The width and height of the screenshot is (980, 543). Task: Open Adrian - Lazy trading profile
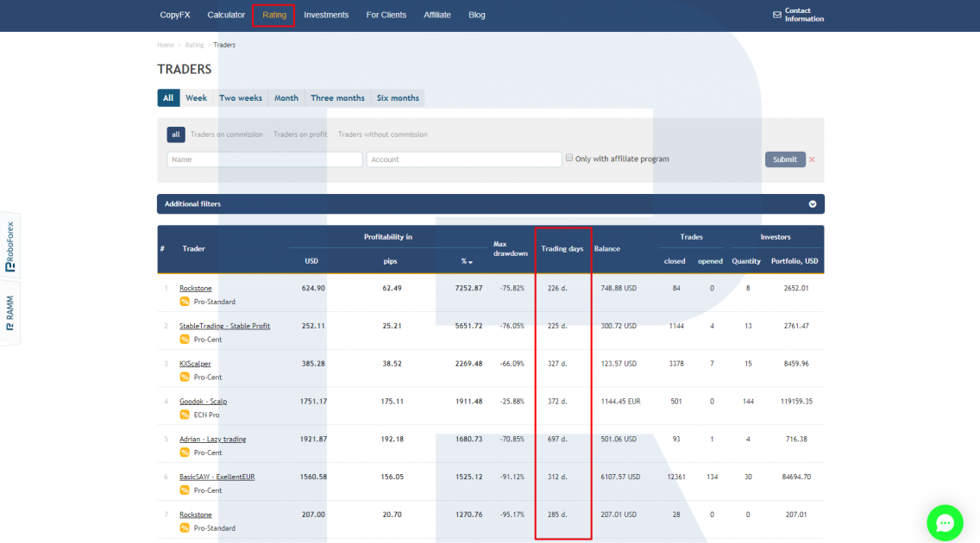tap(212, 440)
